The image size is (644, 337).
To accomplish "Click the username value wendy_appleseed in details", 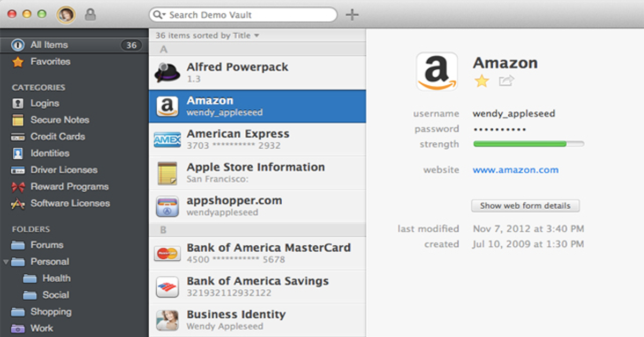I will [x=514, y=114].
